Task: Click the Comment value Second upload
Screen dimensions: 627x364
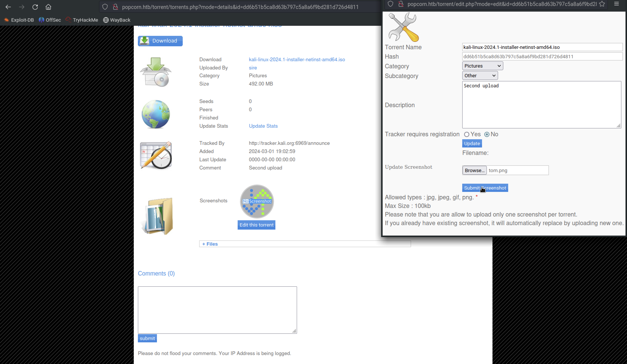Action: tap(265, 168)
